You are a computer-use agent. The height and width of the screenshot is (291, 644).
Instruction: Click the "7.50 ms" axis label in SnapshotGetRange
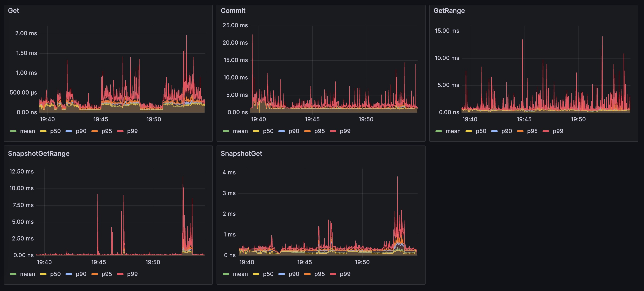(x=23, y=205)
